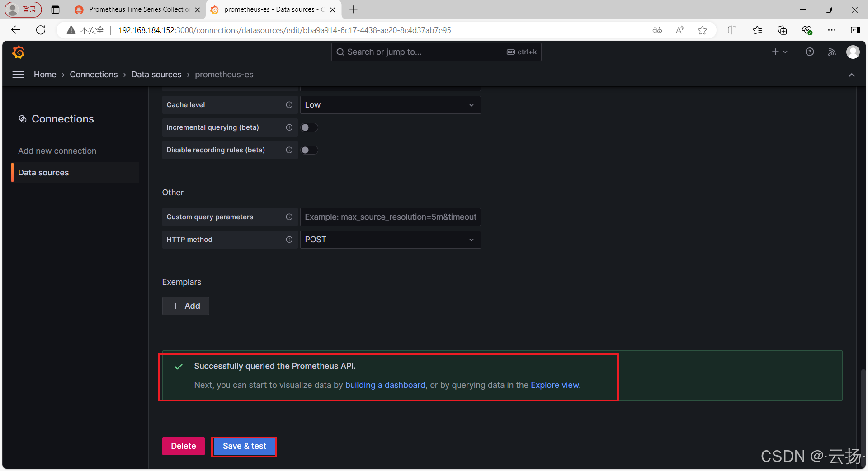Go to Data sources breadcrumb
The image size is (868, 471).
(x=156, y=75)
